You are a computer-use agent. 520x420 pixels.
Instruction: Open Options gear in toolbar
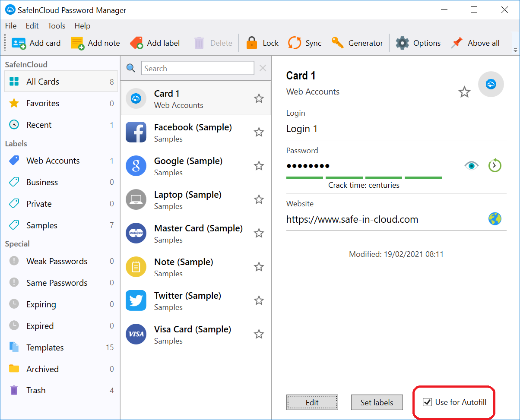click(402, 43)
